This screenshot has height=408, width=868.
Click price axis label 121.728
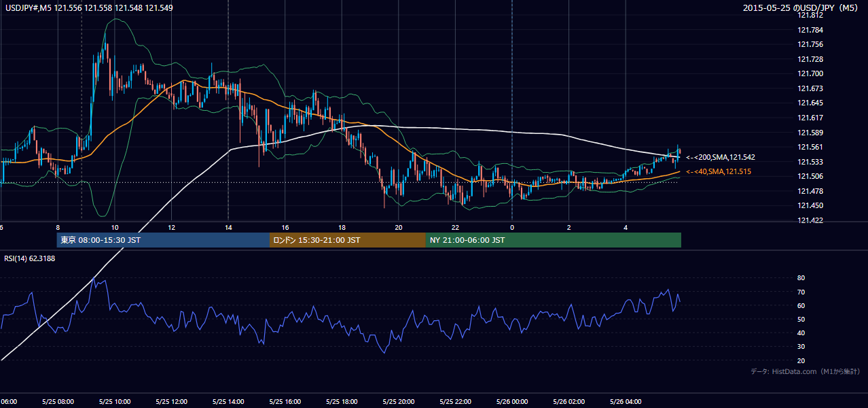(810, 60)
